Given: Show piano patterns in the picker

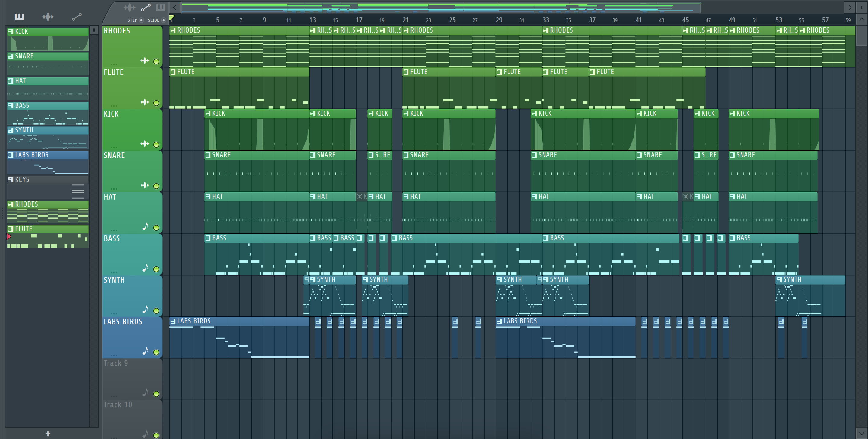Looking at the screenshot, I should [19, 17].
